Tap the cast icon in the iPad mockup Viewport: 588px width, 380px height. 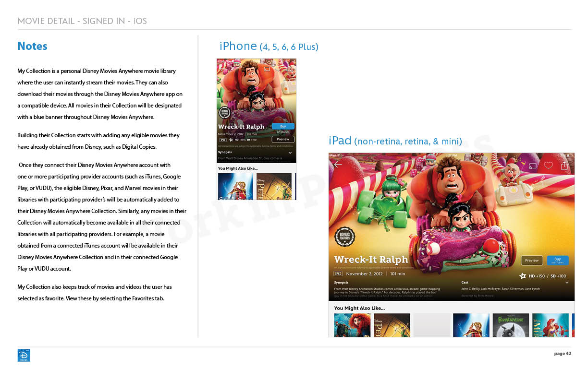[532, 166]
